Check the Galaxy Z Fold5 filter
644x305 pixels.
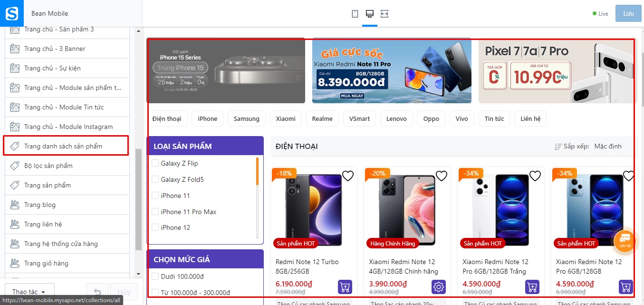(x=155, y=179)
